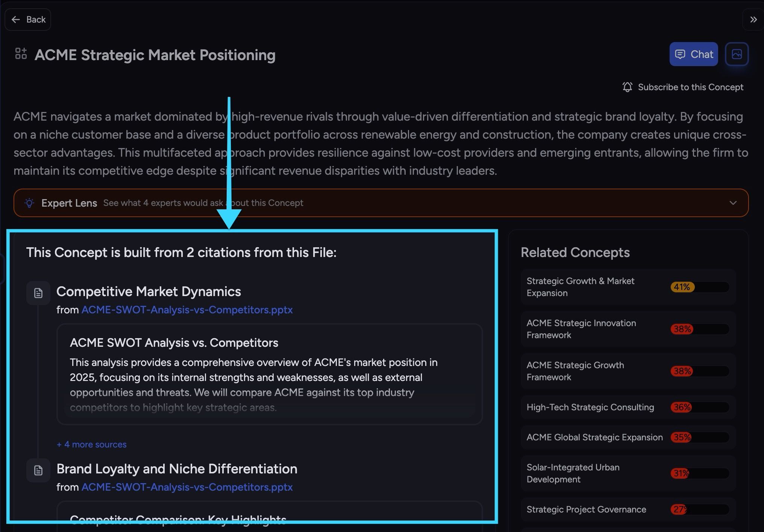Open ACME Global Strategic Expansion concept
Screen dimensions: 764x532
(x=628, y=437)
